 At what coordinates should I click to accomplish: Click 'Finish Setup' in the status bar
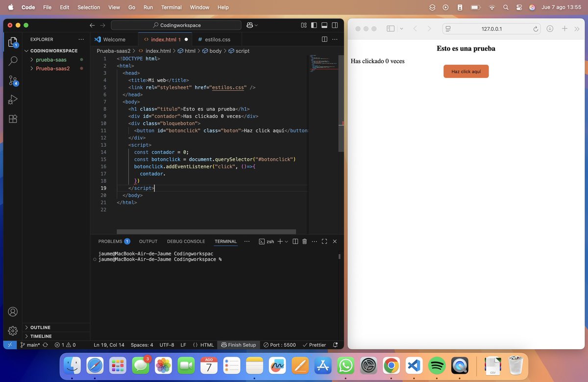coord(239,345)
